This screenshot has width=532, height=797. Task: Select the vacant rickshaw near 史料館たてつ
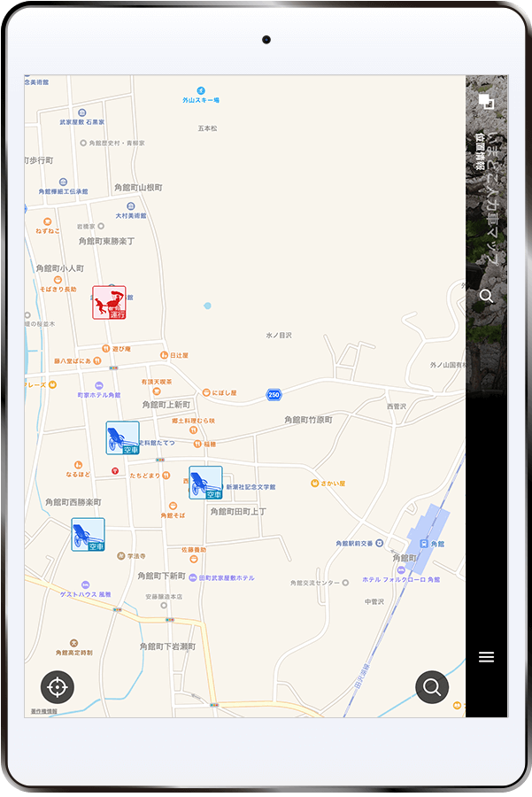tap(123, 438)
